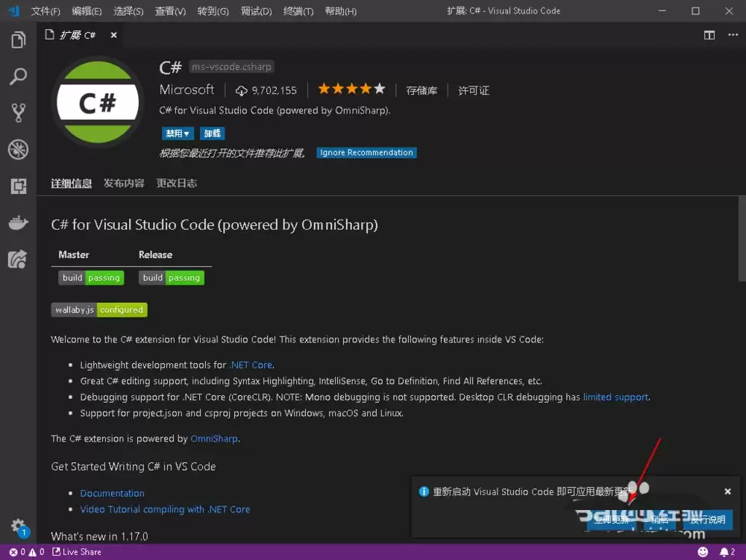The width and height of the screenshot is (746, 560).
Task: Send feedback via the smiley icon
Action: (703, 552)
